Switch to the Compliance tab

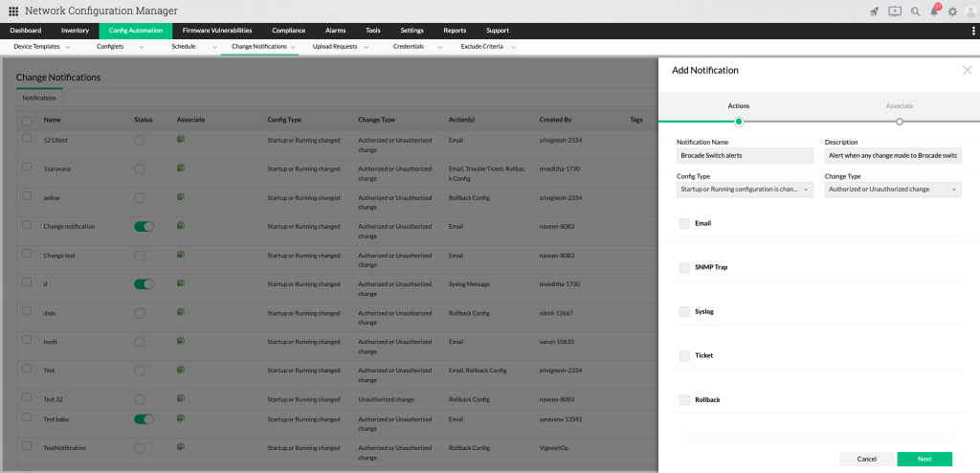pos(288,31)
